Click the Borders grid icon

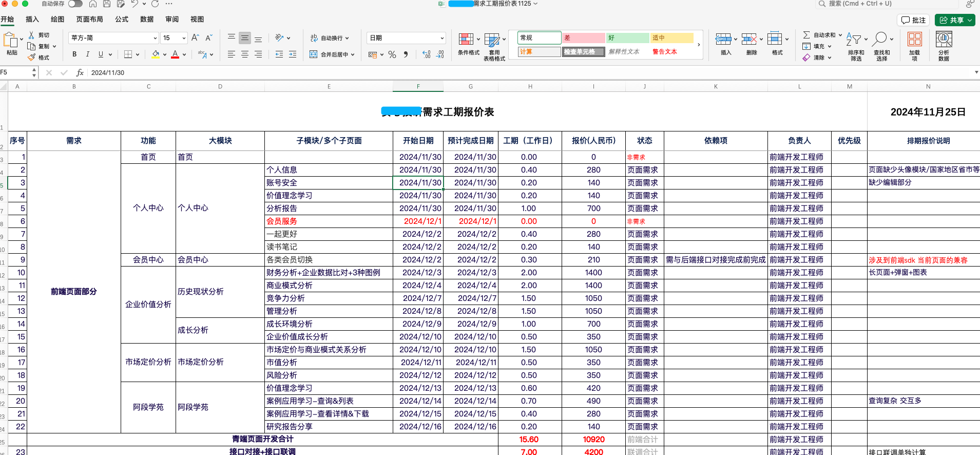point(128,54)
